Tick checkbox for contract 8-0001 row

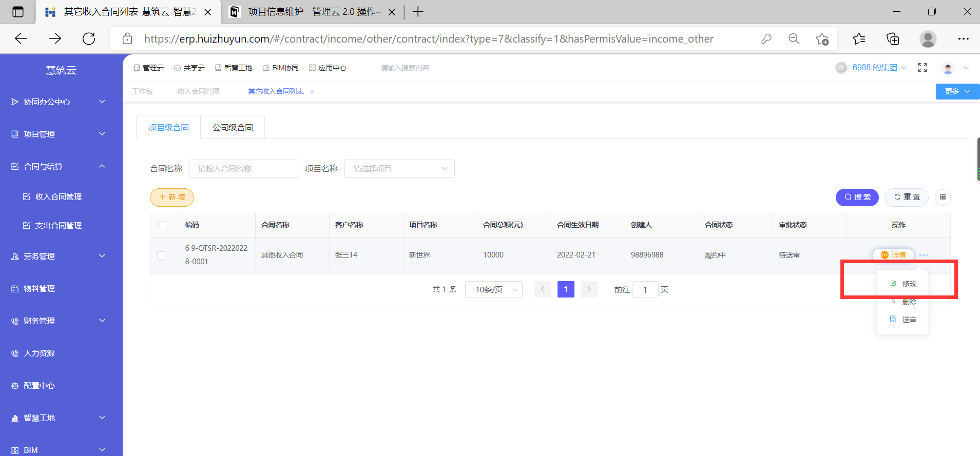pos(161,255)
